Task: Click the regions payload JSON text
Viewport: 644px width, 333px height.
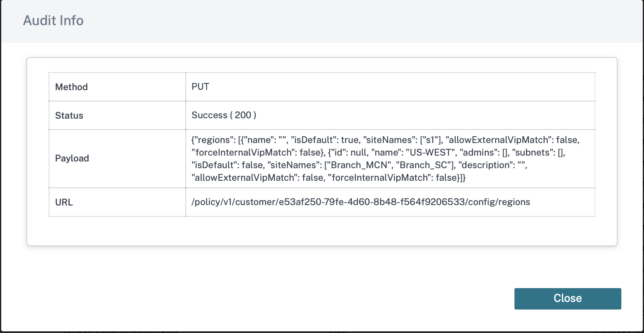Action: click(386, 159)
